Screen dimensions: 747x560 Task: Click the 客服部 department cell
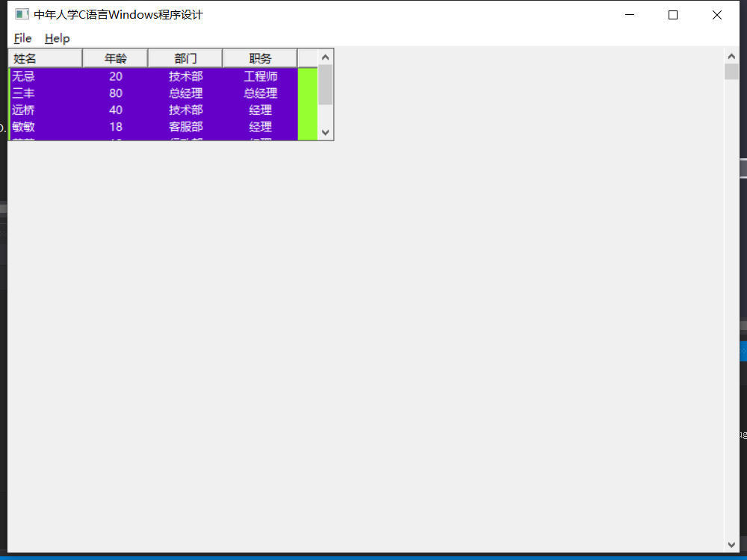(x=186, y=127)
